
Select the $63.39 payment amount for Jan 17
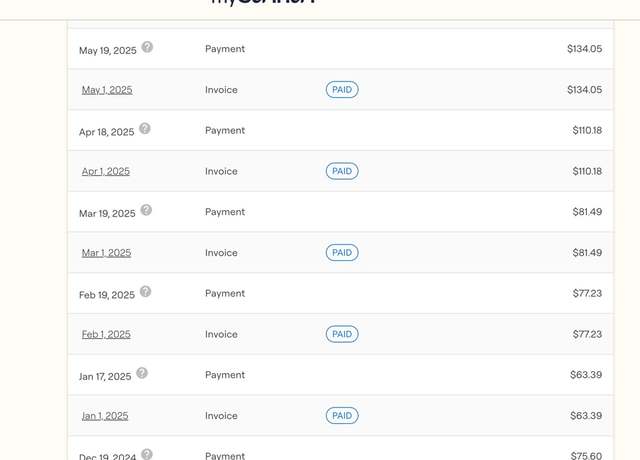(x=586, y=375)
